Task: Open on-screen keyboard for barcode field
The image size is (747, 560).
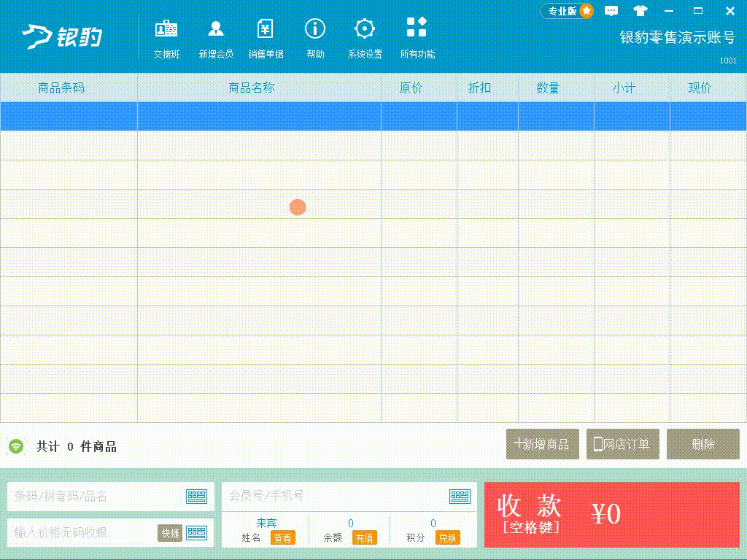Action: 196,497
